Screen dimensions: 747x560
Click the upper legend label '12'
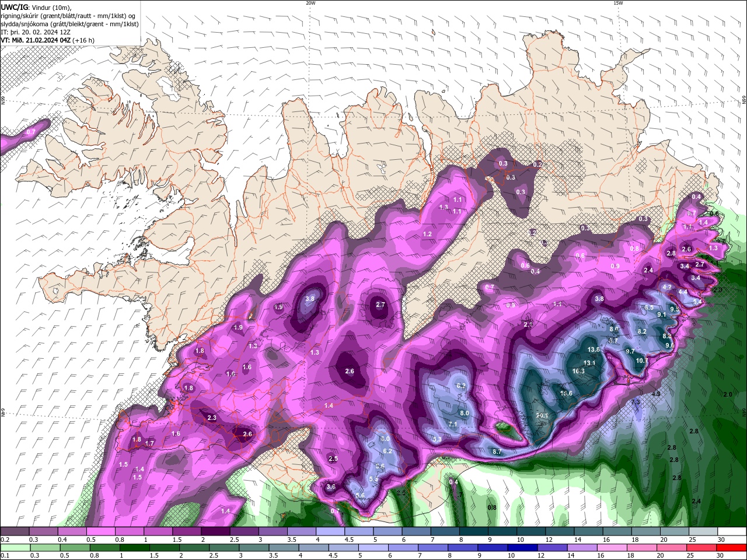549,540
